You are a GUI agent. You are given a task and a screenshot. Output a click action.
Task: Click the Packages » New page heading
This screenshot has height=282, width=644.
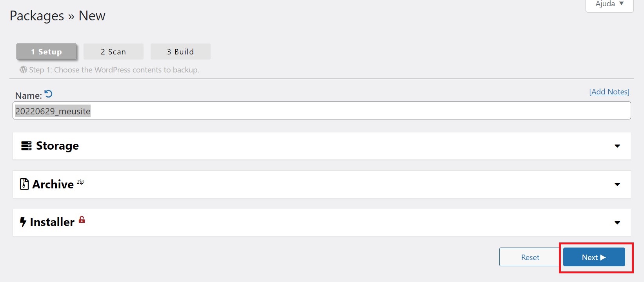(58, 16)
